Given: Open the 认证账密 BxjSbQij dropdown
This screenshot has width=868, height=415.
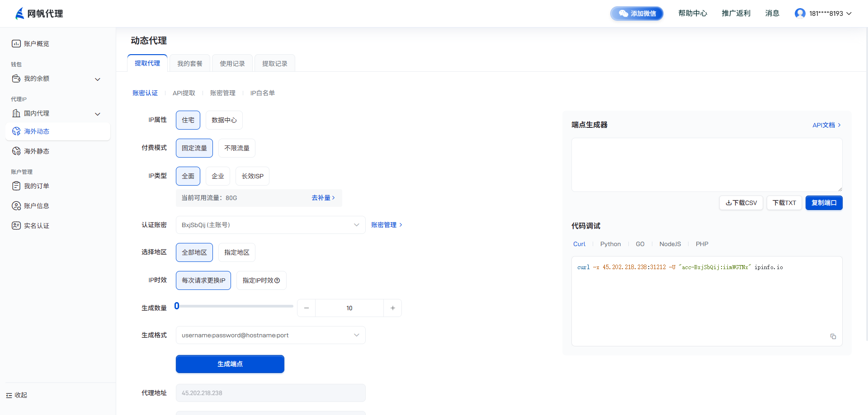Looking at the screenshot, I should click(x=270, y=225).
